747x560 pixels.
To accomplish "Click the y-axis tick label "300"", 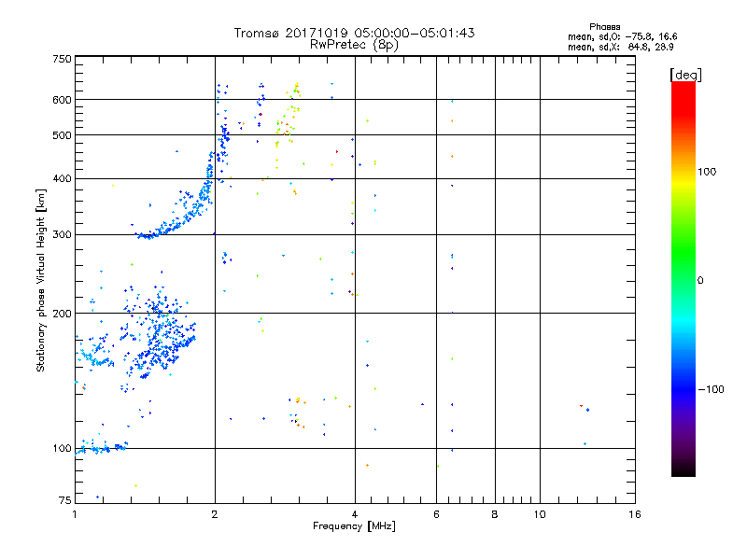I will [63, 234].
